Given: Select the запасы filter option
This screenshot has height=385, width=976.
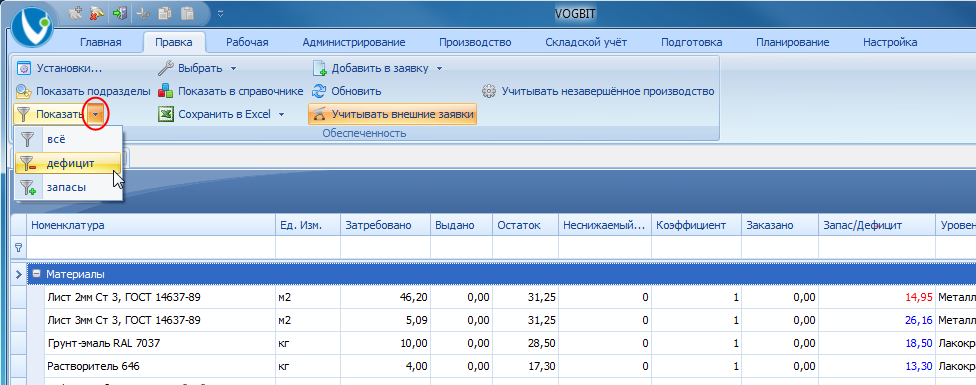Looking at the screenshot, I should pyautogui.click(x=68, y=187).
